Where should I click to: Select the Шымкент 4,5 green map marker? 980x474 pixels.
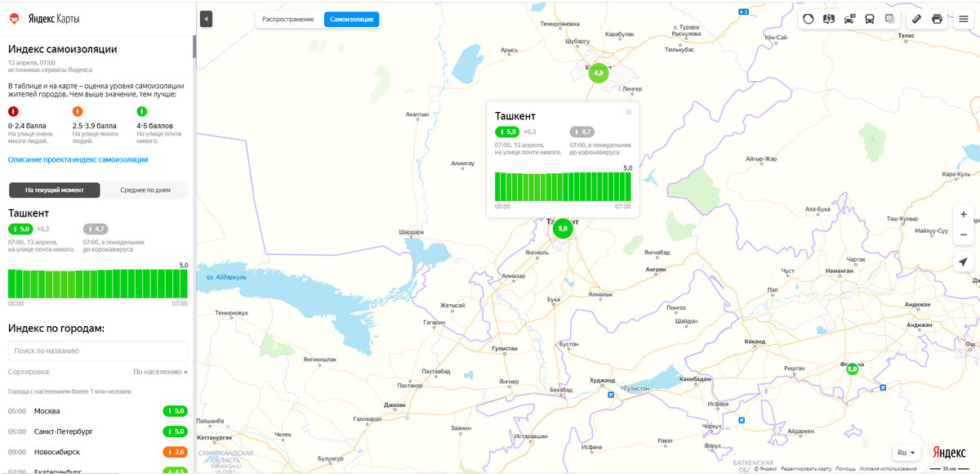coord(599,73)
